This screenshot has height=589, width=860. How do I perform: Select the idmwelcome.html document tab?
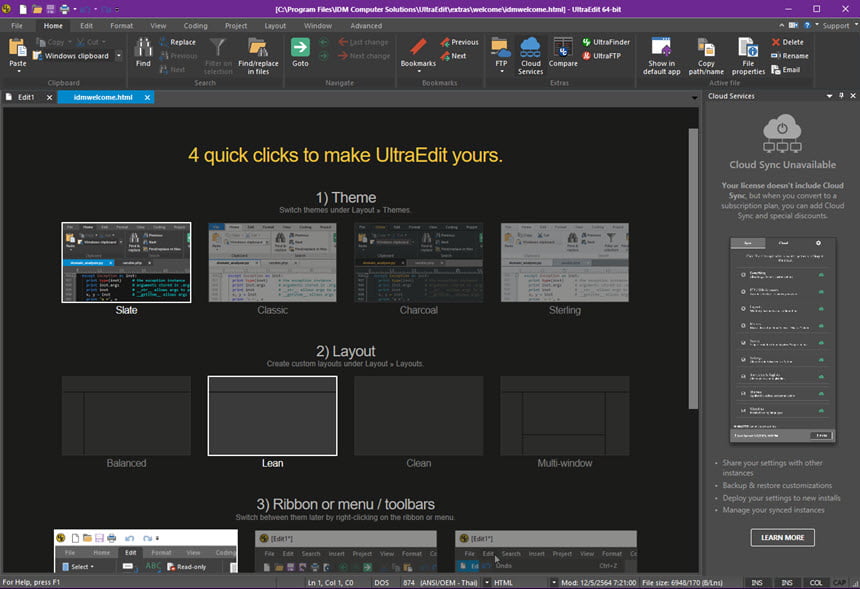(x=103, y=97)
